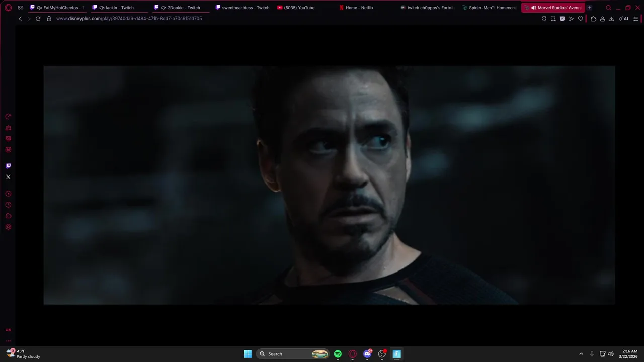Take a snapshot with the toolbar icon

[553, 19]
